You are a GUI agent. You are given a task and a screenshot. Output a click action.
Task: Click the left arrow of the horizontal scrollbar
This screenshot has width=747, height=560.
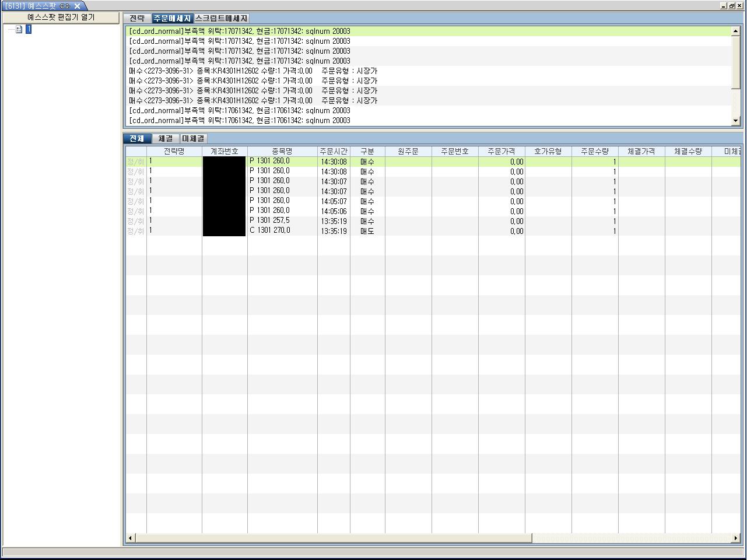[x=131, y=538]
